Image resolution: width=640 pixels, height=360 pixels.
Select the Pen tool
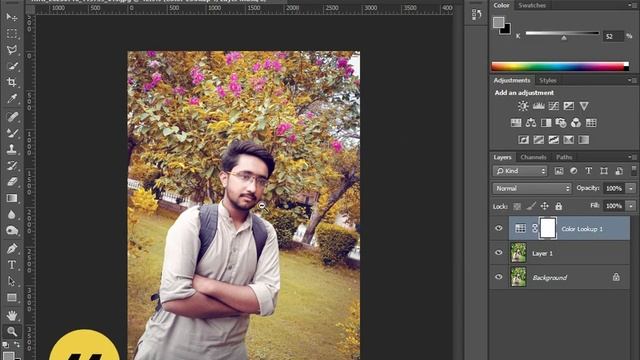coord(12,248)
